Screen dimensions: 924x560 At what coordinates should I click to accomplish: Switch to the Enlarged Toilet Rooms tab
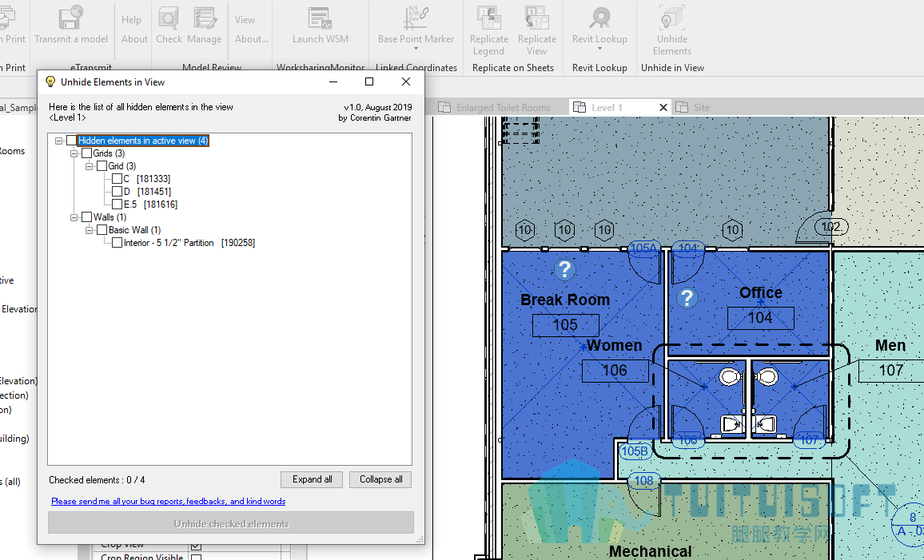click(495, 107)
